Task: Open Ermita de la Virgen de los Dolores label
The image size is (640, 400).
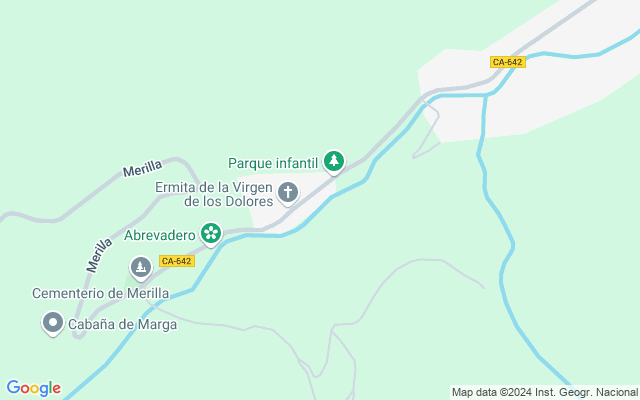Action: point(214,194)
